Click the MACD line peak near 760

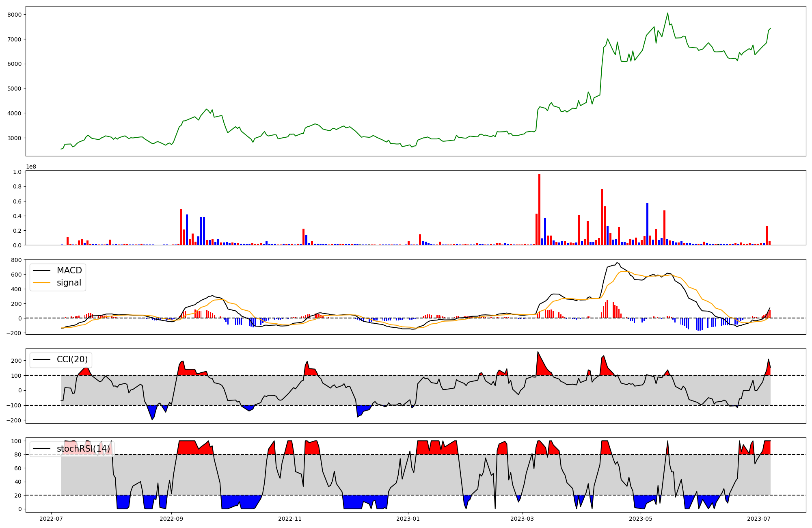click(617, 263)
